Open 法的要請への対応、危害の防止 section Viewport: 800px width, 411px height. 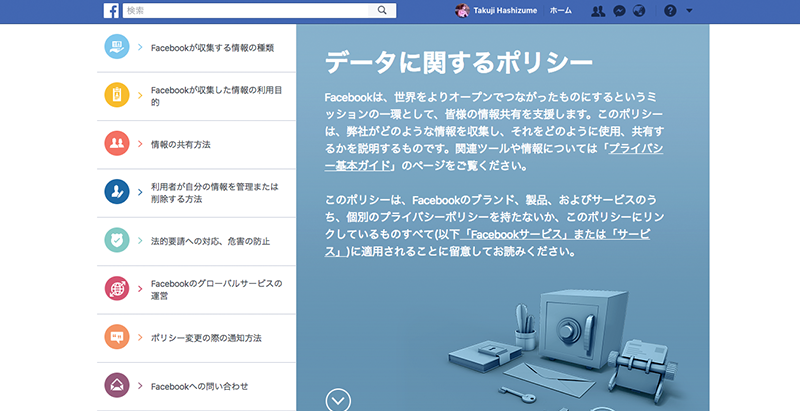tap(210, 241)
